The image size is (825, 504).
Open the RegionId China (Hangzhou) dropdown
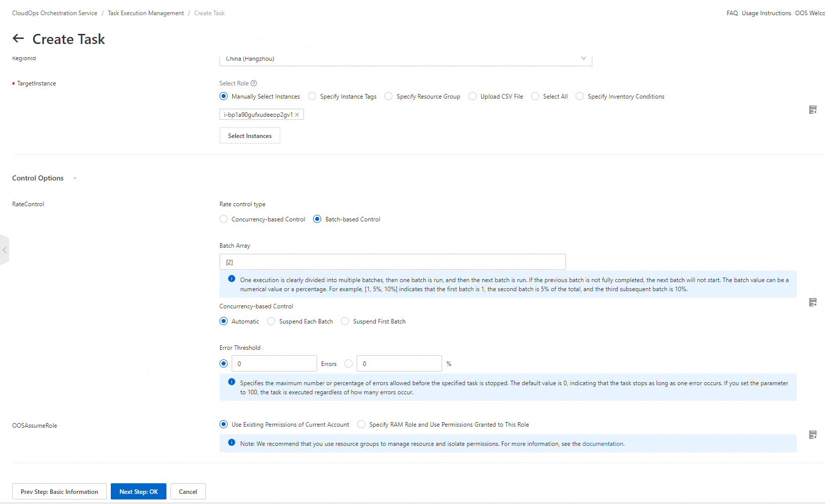[406, 59]
